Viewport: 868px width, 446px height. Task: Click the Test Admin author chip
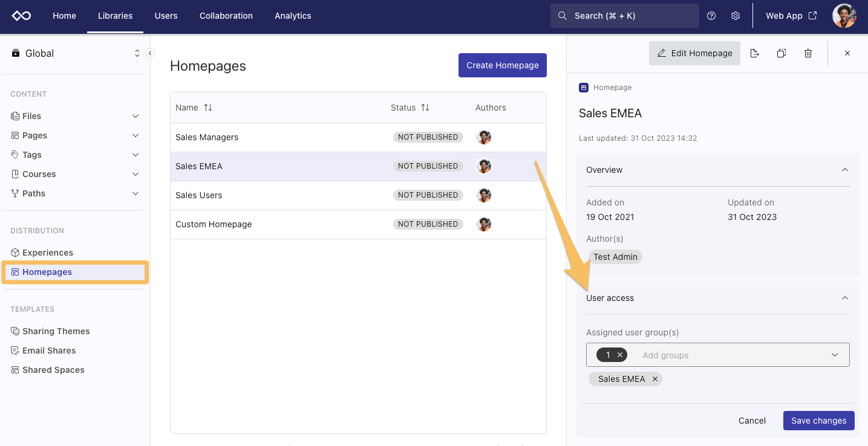pyautogui.click(x=615, y=257)
